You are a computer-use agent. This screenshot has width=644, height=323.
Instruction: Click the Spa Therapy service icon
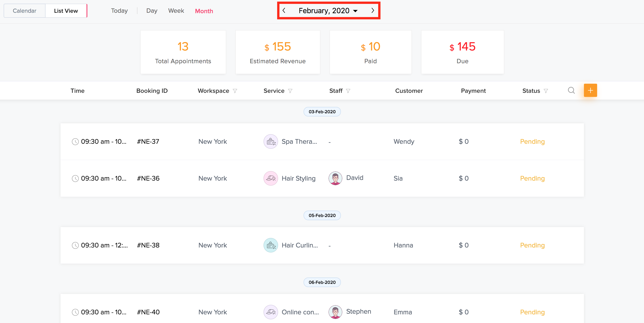coord(271,141)
